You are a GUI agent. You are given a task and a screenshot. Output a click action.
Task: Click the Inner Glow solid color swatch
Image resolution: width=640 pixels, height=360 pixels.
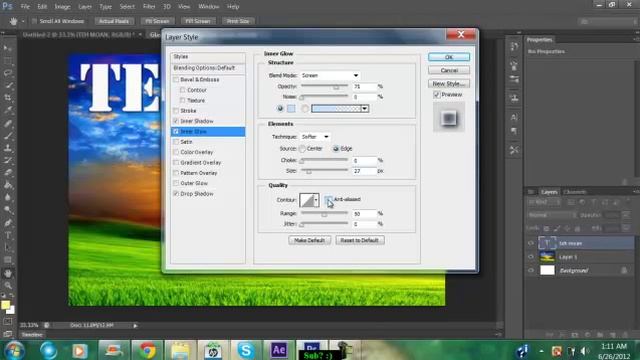(x=291, y=109)
